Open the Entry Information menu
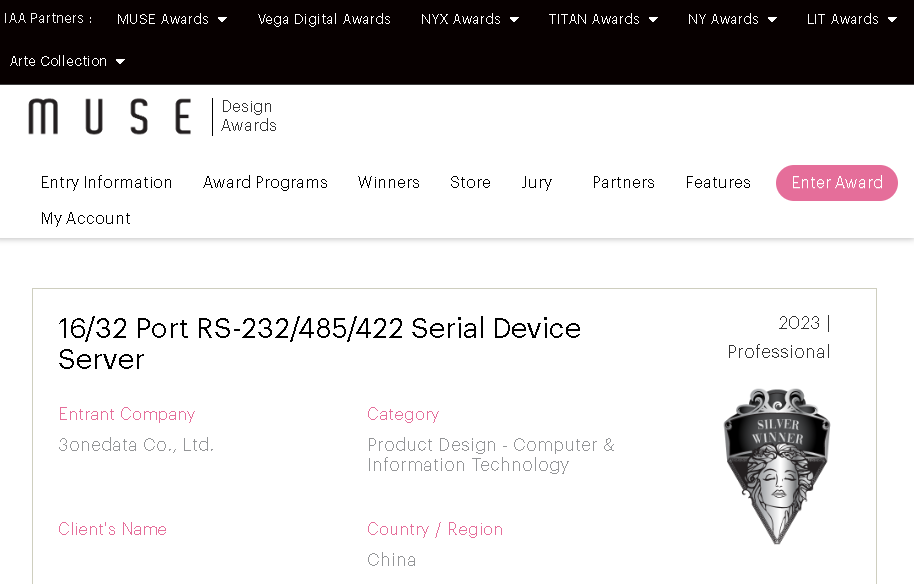The height and width of the screenshot is (584, 914). coord(107,182)
